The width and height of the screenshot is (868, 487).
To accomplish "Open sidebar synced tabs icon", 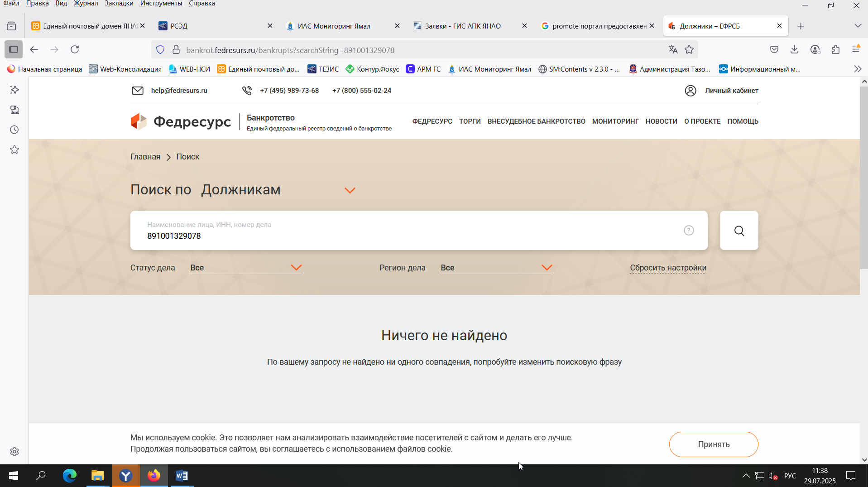I will (x=14, y=110).
